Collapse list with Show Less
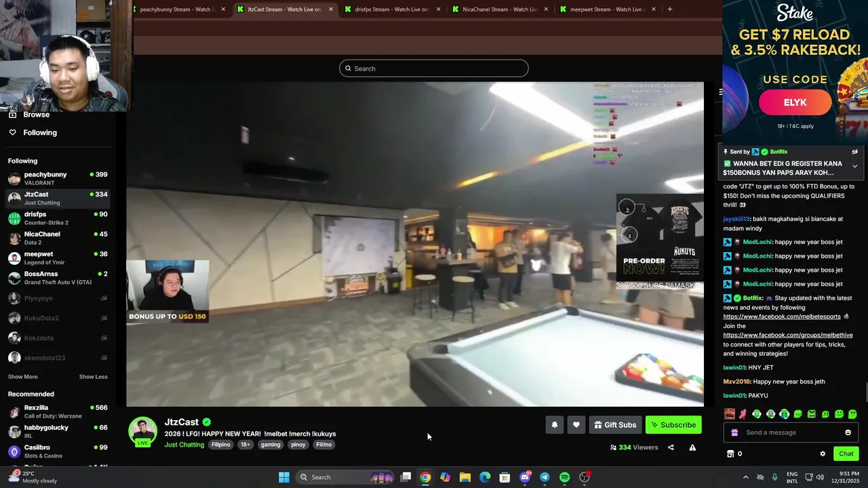 [93, 377]
